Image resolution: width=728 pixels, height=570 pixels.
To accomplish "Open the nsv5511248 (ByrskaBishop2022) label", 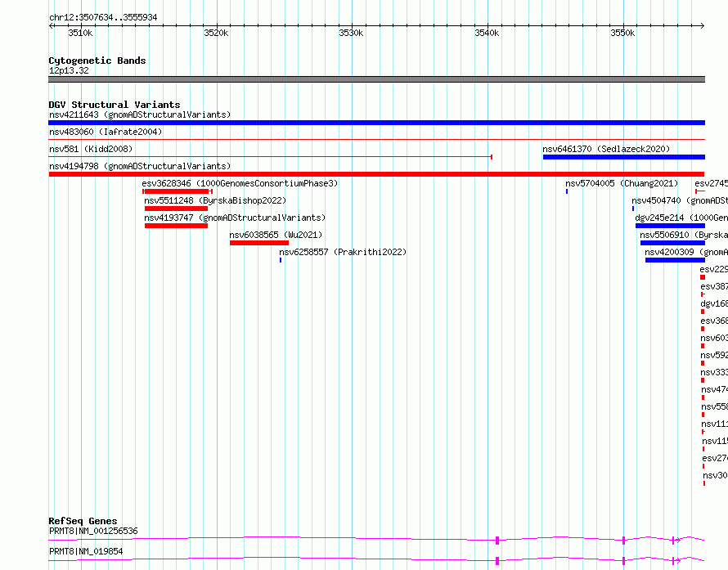I will [x=215, y=200].
